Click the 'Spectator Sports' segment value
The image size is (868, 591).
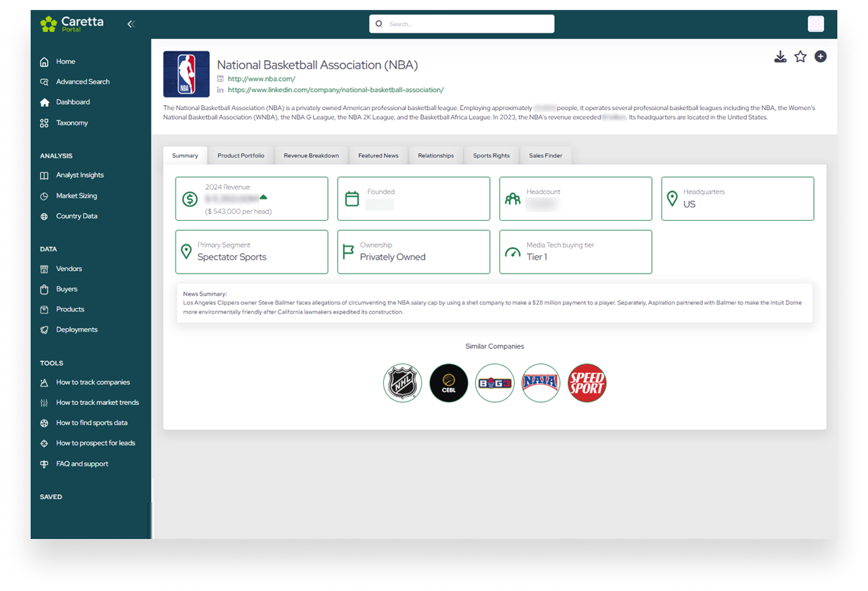point(232,257)
